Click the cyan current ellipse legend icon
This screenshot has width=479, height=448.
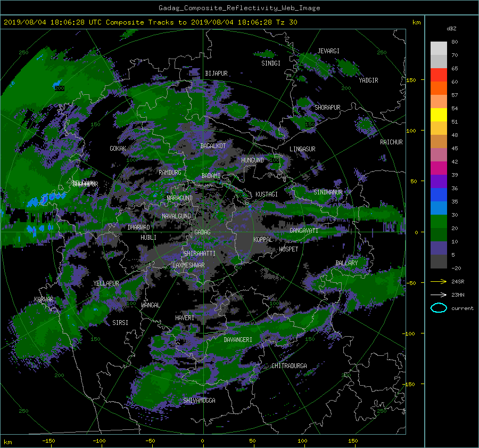[439, 308]
